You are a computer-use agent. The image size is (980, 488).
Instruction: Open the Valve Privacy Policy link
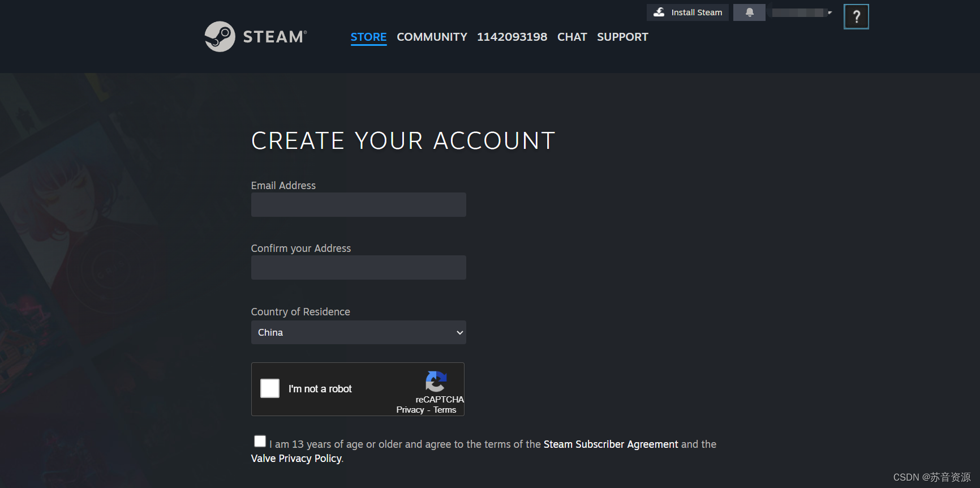click(x=296, y=459)
